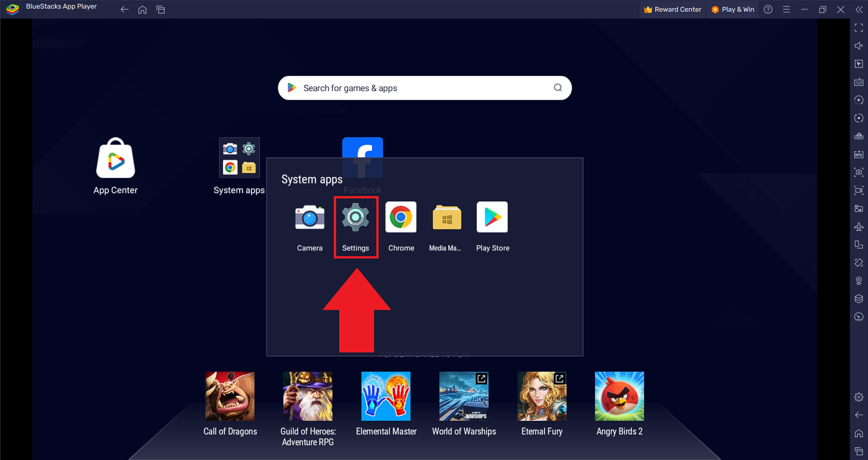
Task: Click the volume icon in the sidebar
Action: 859,46
